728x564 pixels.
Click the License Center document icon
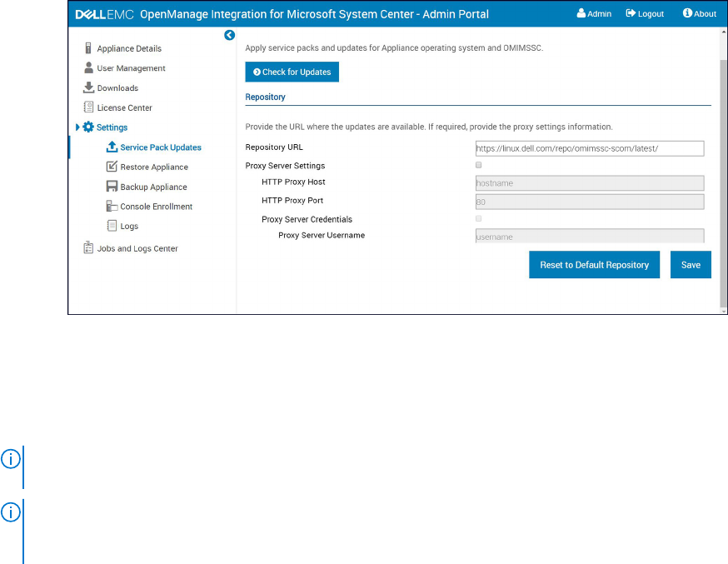pyautogui.click(x=88, y=107)
